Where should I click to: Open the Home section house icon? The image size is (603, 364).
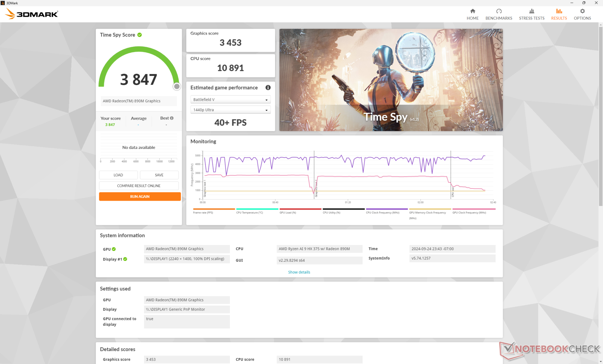(x=472, y=11)
